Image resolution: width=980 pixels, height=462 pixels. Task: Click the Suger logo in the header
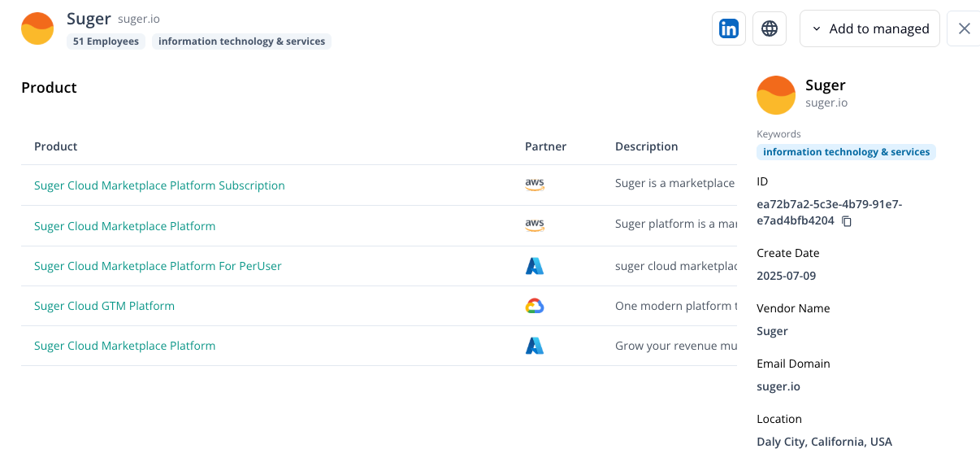click(37, 28)
